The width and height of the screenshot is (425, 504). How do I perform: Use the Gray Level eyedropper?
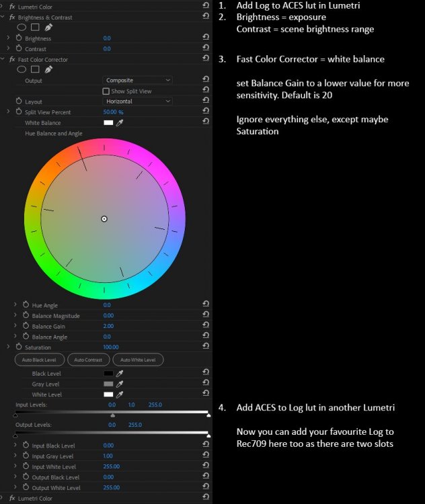[x=120, y=384]
